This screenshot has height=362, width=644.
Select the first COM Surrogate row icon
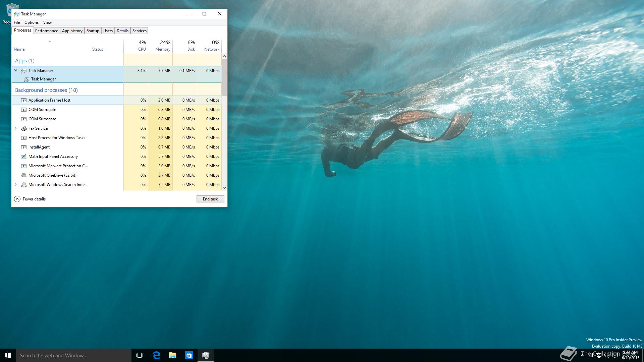24,110
